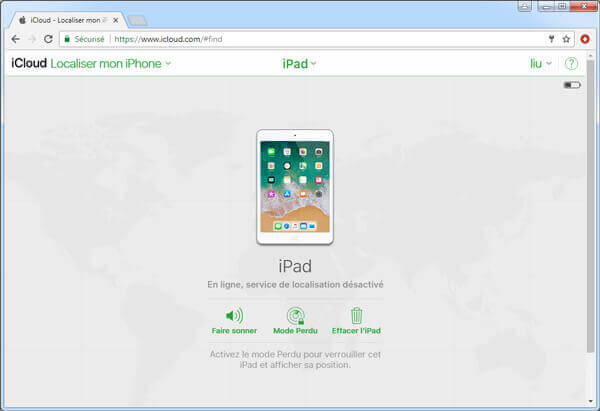Click the iPad device image
The image size is (600, 411).
295,187
